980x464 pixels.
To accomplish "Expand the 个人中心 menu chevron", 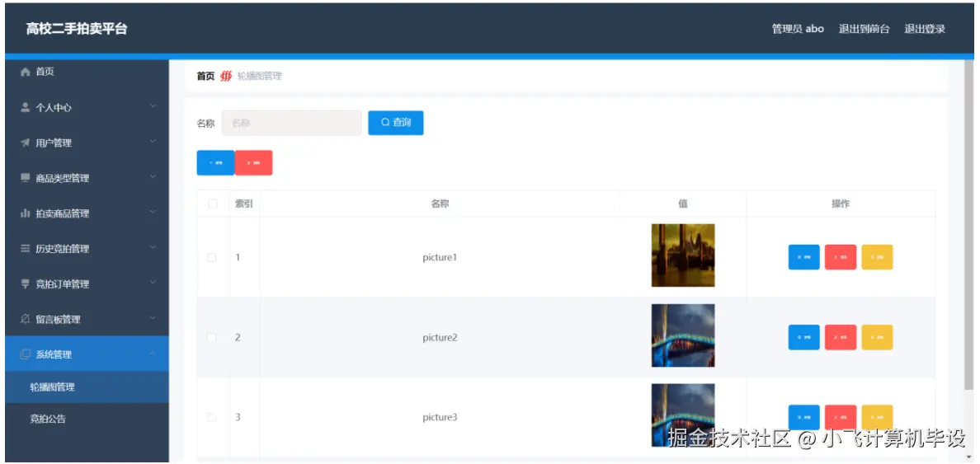I will pyautogui.click(x=153, y=107).
